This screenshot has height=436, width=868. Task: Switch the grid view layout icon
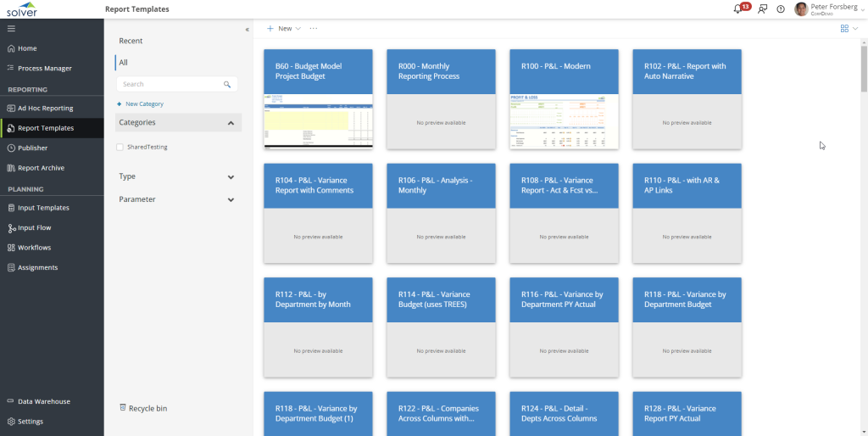pyautogui.click(x=844, y=28)
